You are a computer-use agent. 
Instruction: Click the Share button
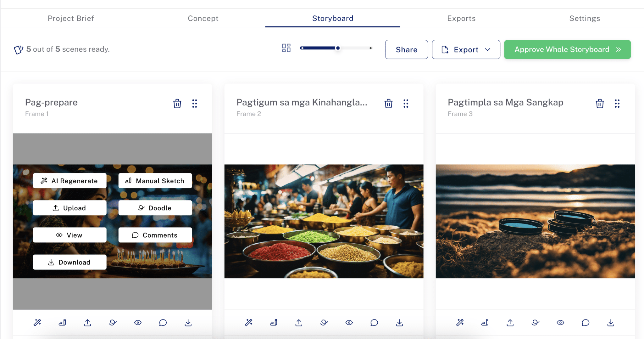pyautogui.click(x=406, y=49)
